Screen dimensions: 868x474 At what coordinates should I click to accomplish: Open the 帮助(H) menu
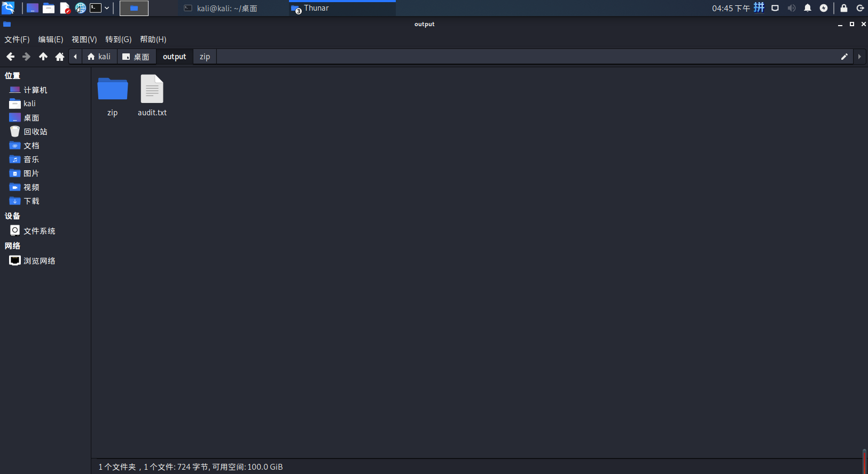[x=153, y=39]
